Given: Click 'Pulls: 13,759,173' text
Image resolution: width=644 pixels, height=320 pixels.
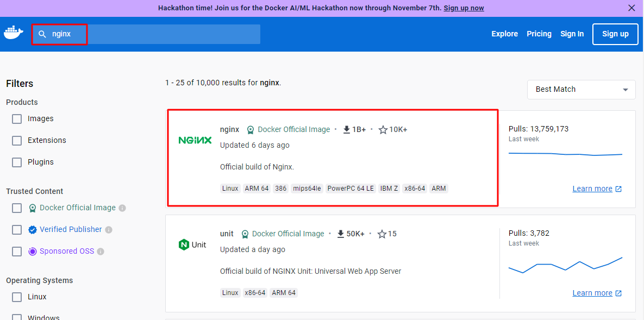Looking at the screenshot, I should (539, 129).
